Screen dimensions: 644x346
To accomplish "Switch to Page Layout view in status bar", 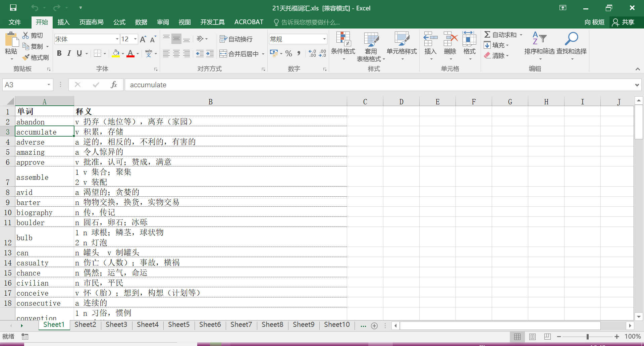I will [x=532, y=336].
